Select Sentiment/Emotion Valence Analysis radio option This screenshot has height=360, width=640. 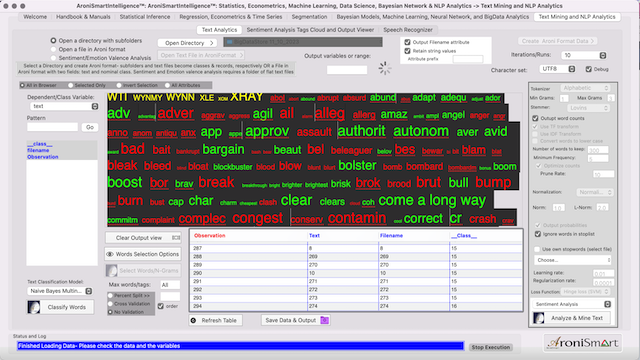click(53, 58)
